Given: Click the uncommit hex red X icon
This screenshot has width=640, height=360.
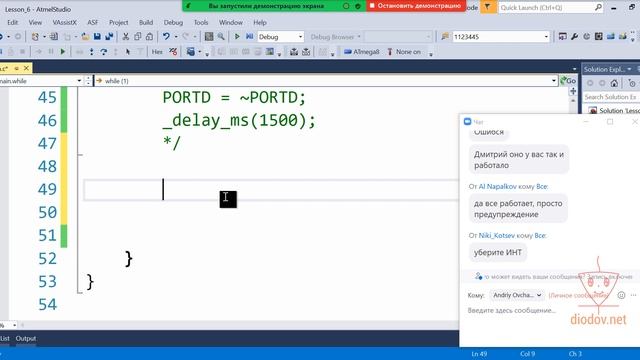Looking at the screenshot, I should tap(173, 52).
